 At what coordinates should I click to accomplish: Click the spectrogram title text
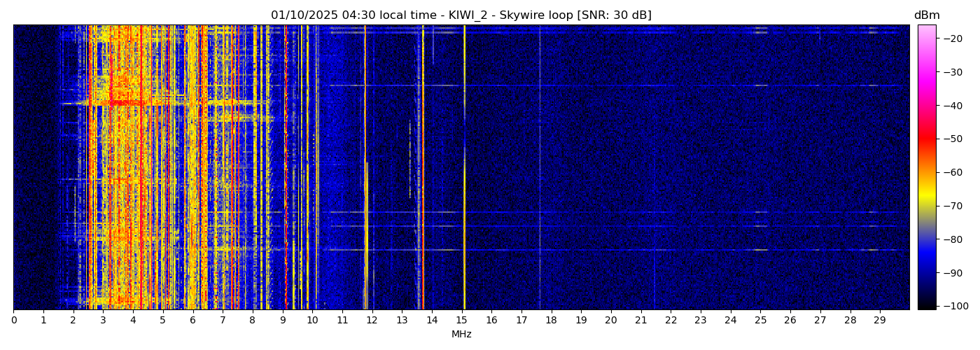(x=461, y=15)
